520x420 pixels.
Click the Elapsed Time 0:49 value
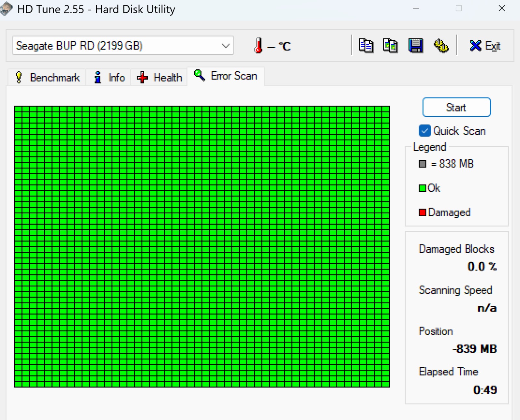(485, 390)
